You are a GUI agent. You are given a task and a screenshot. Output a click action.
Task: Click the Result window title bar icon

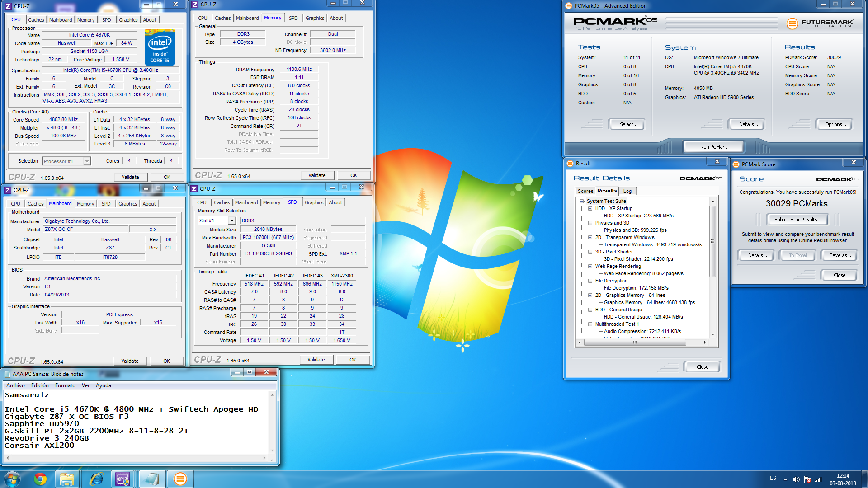tap(570, 164)
